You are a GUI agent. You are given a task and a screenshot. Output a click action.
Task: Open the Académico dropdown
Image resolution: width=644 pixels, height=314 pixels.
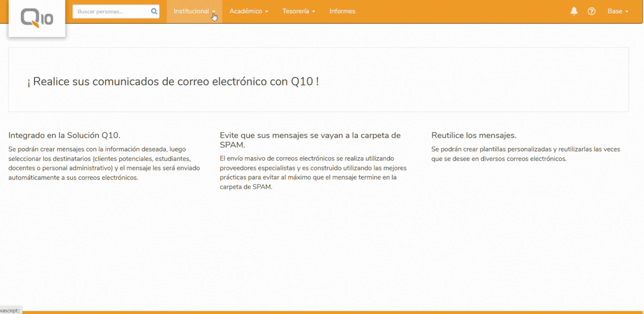(248, 11)
